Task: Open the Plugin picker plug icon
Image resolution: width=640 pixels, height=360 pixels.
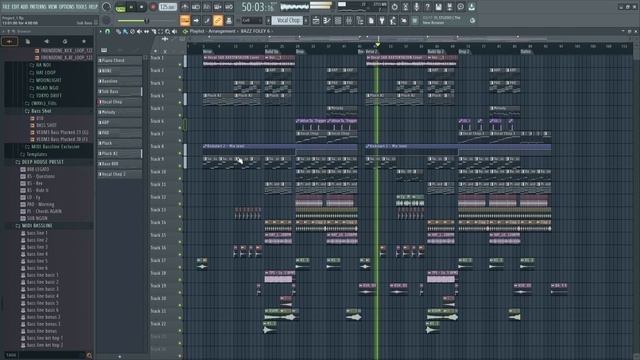Action: (x=382, y=20)
